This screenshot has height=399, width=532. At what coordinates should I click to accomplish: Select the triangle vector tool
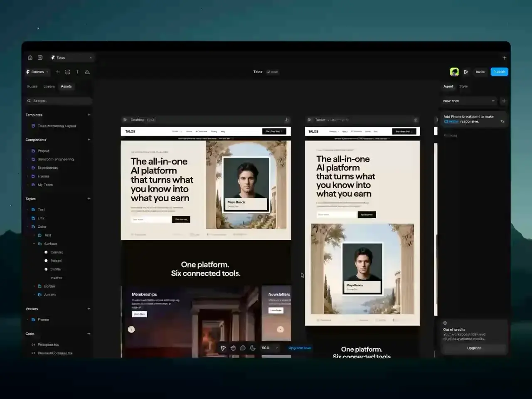pyautogui.click(x=87, y=72)
